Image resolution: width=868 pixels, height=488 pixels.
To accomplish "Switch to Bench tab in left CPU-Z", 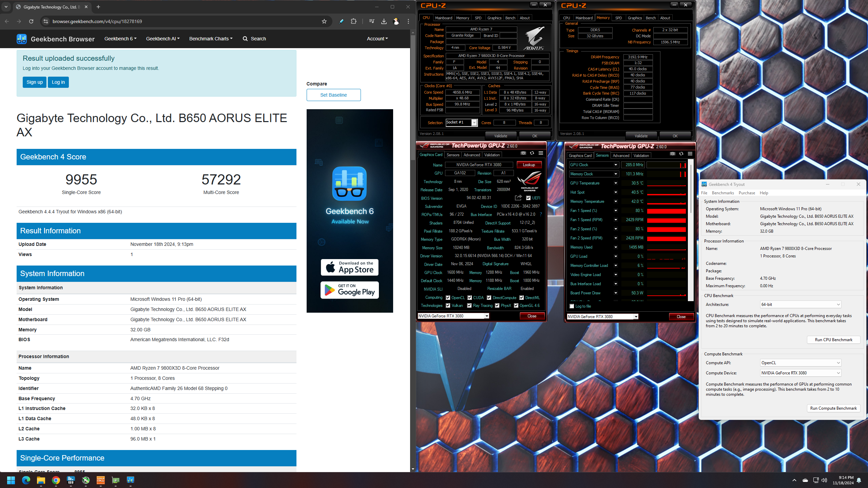I will coord(510,18).
